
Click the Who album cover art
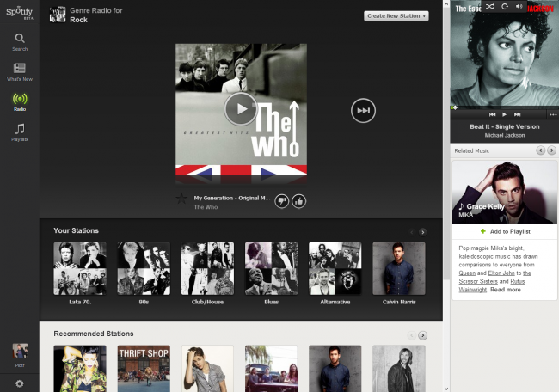tap(241, 114)
